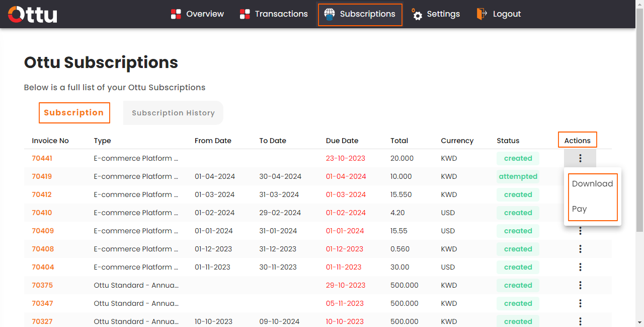Click the To Date 29-02-2024 cell

[x=280, y=213]
